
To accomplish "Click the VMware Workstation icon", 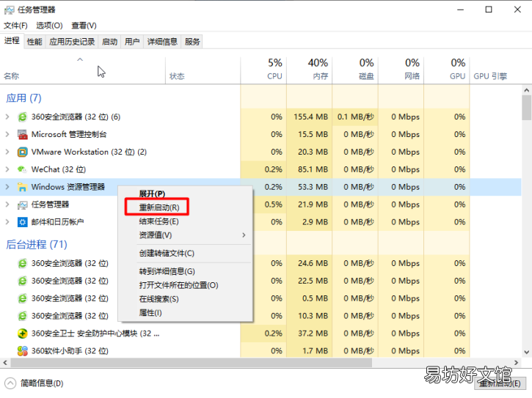I will 23,152.
